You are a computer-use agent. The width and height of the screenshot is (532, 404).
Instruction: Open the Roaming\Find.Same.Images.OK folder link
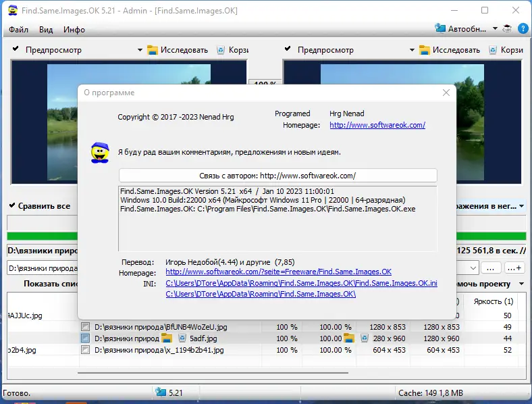[x=261, y=294]
